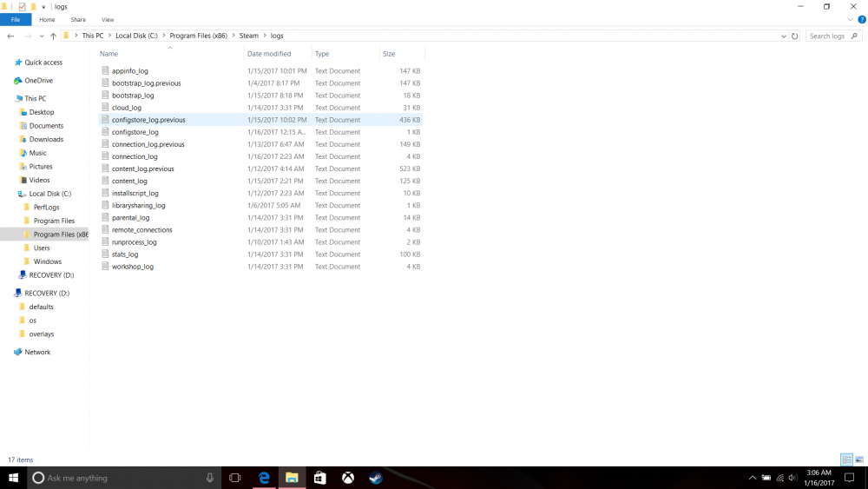Image resolution: width=868 pixels, height=489 pixels.
Task: Open the recent locations dropdown arrow
Action: click(42, 36)
